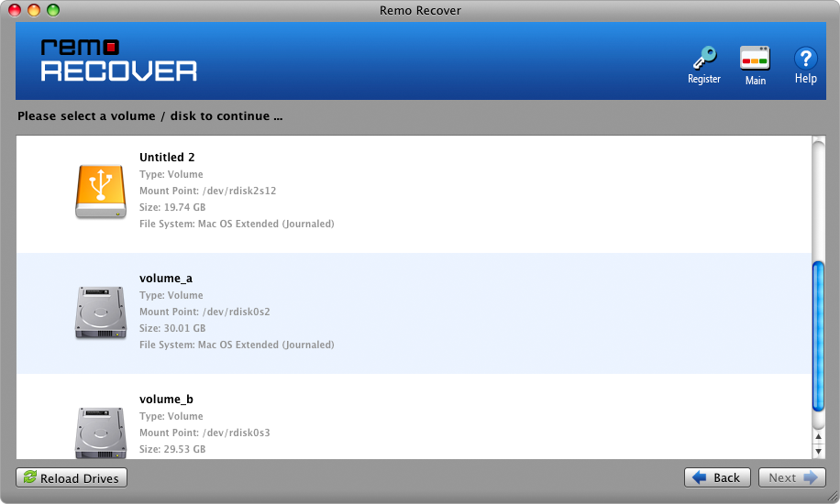The width and height of the screenshot is (840, 504).
Task: Select the volume_a hard disk icon
Action: (x=101, y=312)
